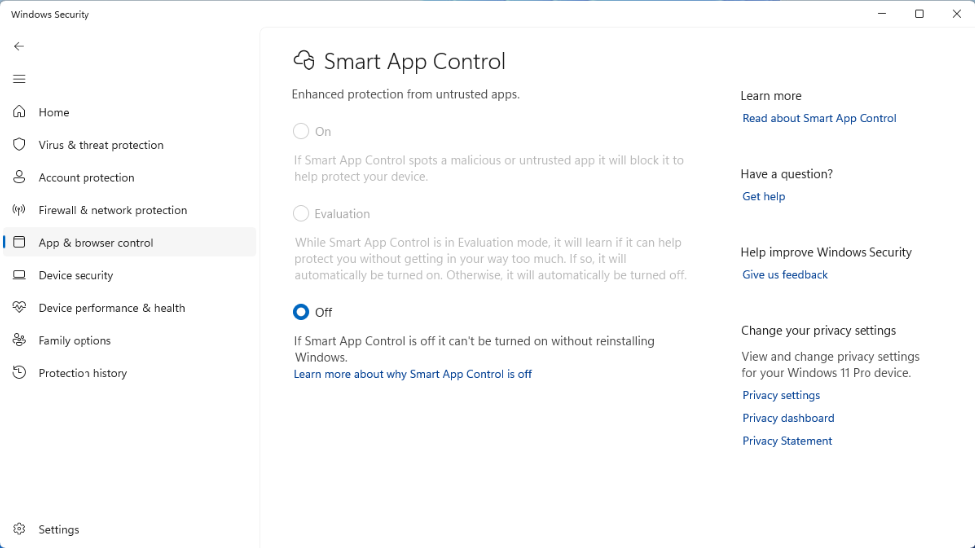Open App & browser control menu item
The width and height of the screenshot is (975, 548).
[x=96, y=243]
